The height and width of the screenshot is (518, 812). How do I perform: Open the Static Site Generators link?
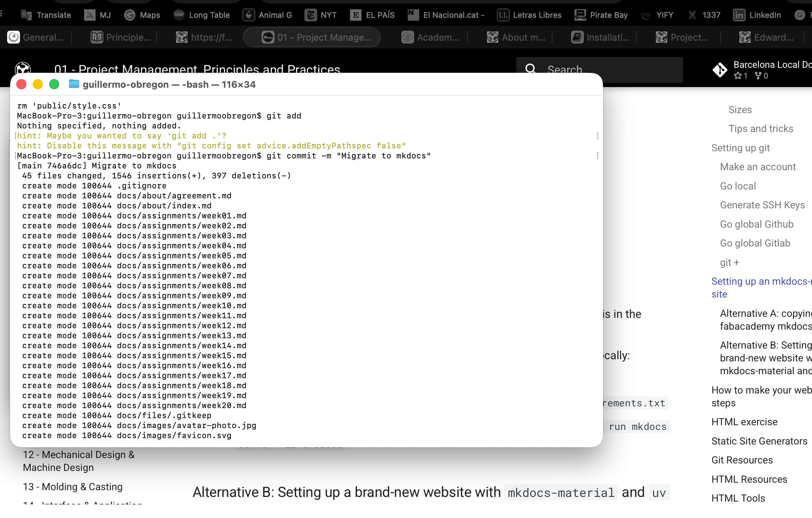pyautogui.click(x=759, y=441)
